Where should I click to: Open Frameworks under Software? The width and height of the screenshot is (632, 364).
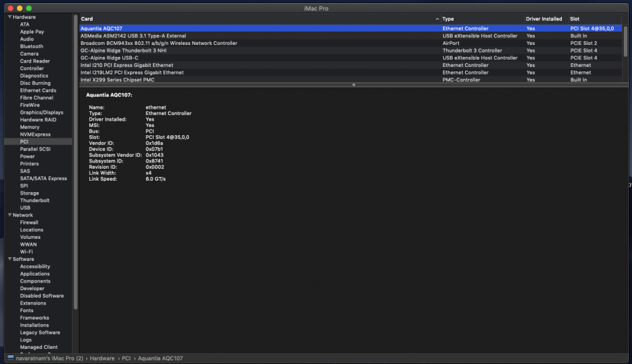coord(34,318)
